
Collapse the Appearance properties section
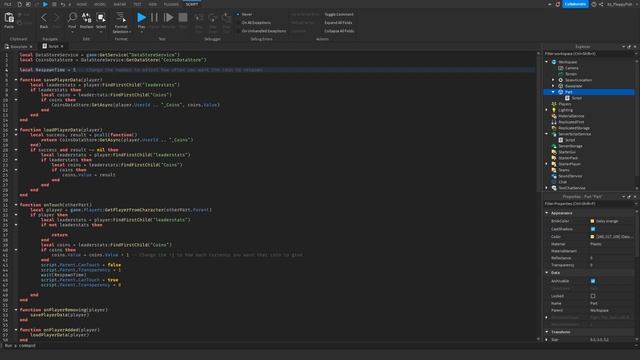[547, 213]
